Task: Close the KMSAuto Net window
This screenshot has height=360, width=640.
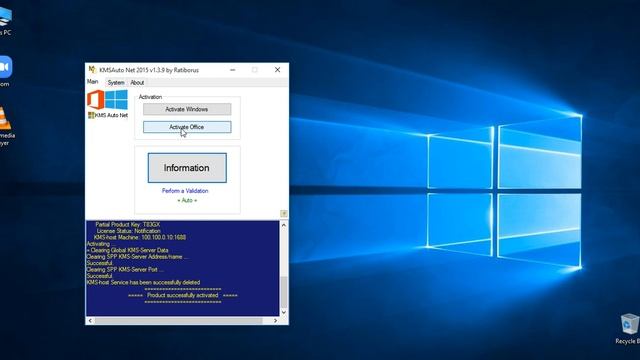Action: click(x=278, y=70)
